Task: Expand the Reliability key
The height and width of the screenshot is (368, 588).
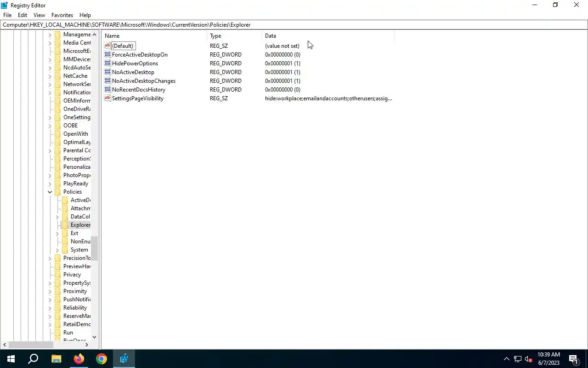Action: tap(50, 308)
